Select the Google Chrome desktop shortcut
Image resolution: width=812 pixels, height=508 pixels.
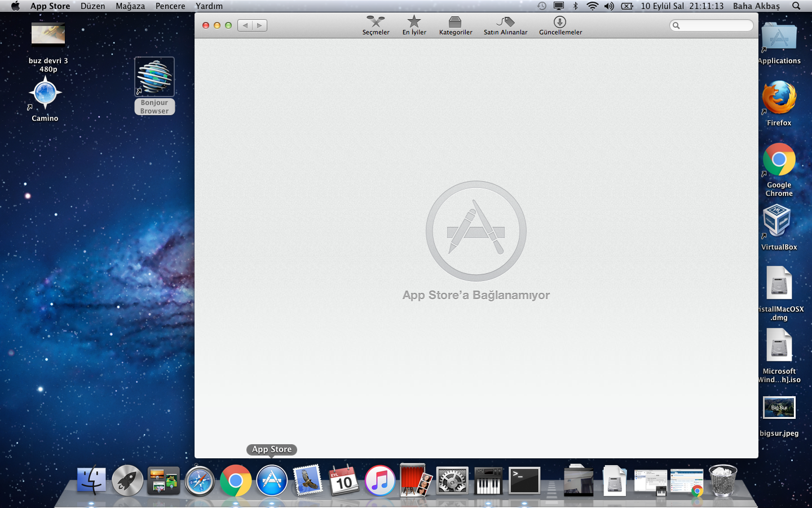779,169
